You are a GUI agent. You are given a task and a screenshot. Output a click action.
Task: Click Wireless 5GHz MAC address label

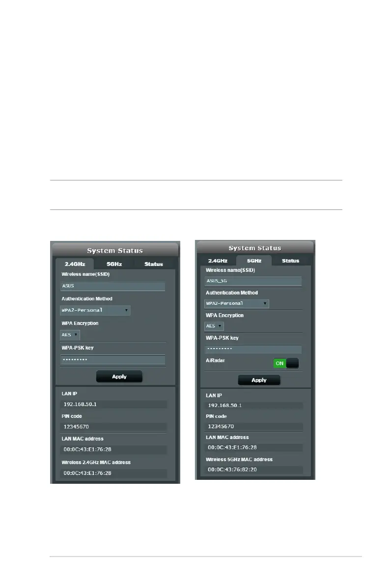tap(239, 459)
